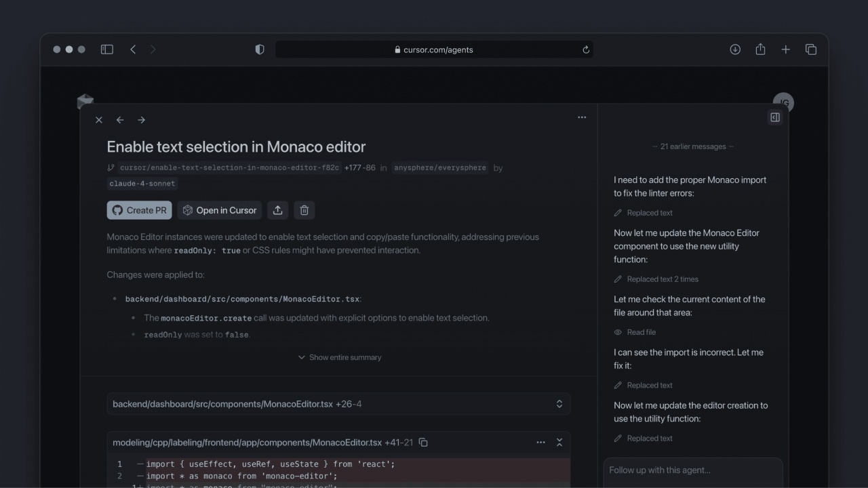Click the Safari reload page icon
Screen dimensions: 868x488
pos(586,49)
